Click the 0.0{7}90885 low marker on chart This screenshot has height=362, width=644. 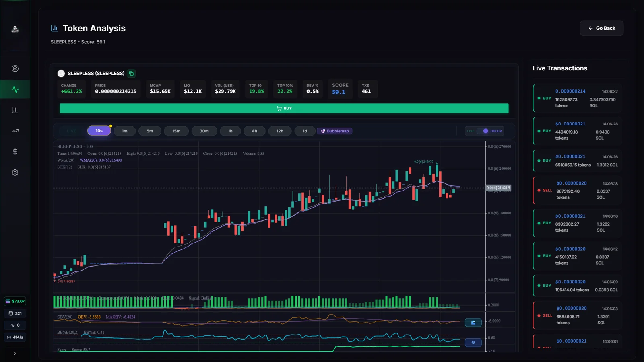click(66, 282)
